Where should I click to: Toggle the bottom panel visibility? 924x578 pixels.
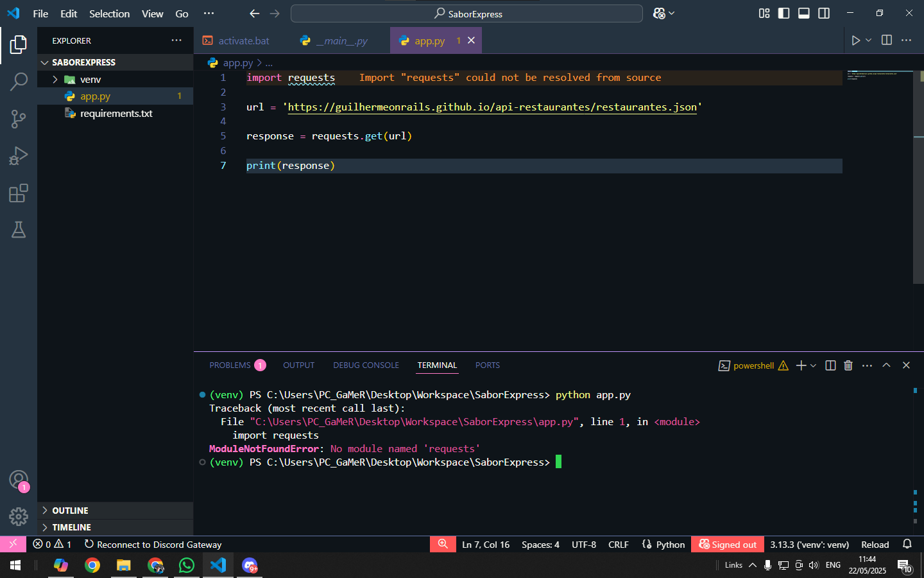[804, 13]
